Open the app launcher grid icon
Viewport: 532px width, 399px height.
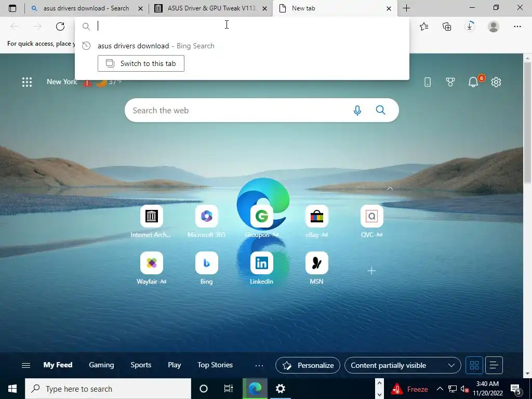[x=27, y=82]
